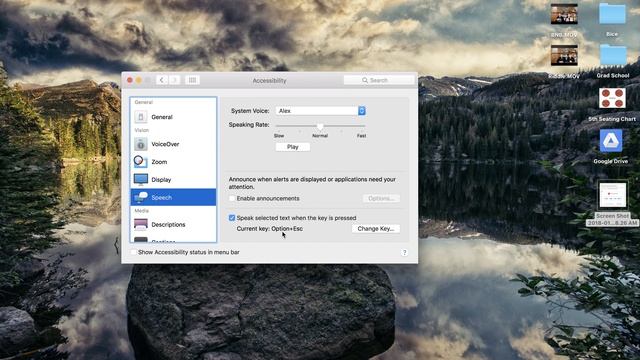The image size is (640, 360).
Task: Go back with the toolbar back arrow
Action: [162, 80]
